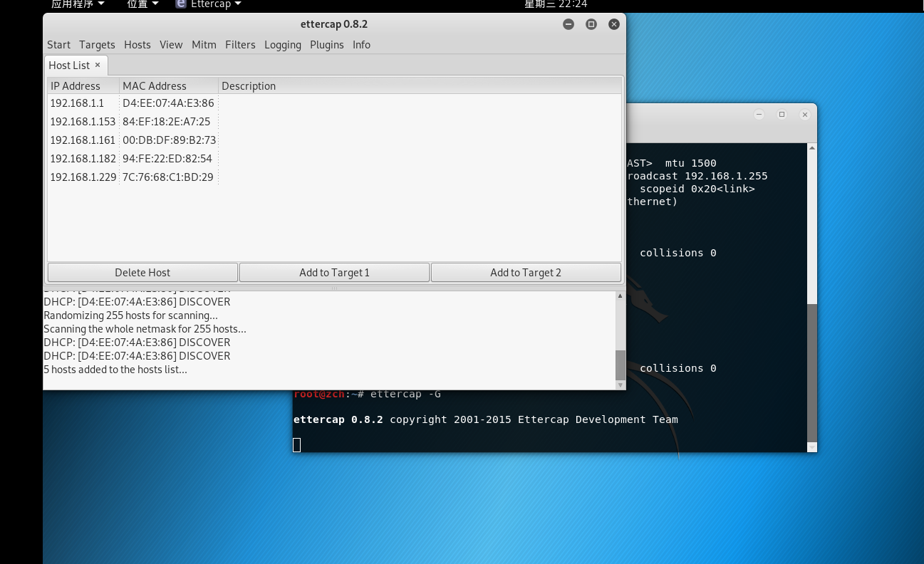The height and width of the screenshot is (564, 924).
Task: Open the Mitm menu
Action: pos(204,44)
